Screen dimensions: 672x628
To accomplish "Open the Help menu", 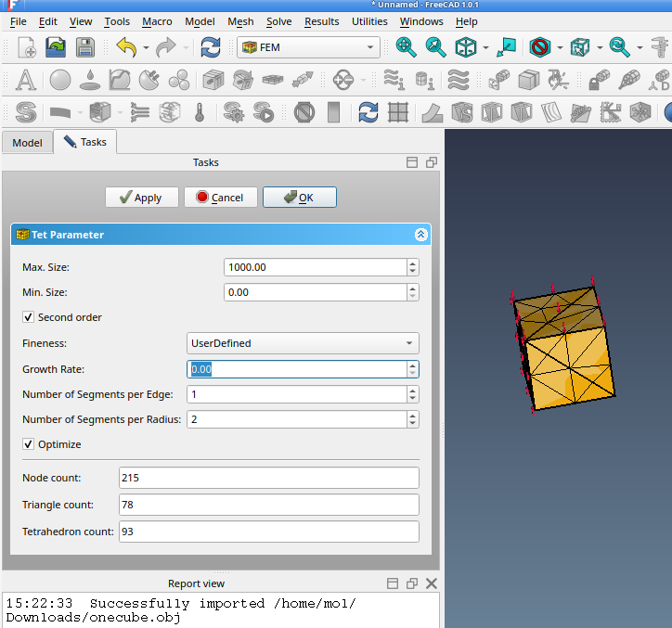I will point(466,21).
